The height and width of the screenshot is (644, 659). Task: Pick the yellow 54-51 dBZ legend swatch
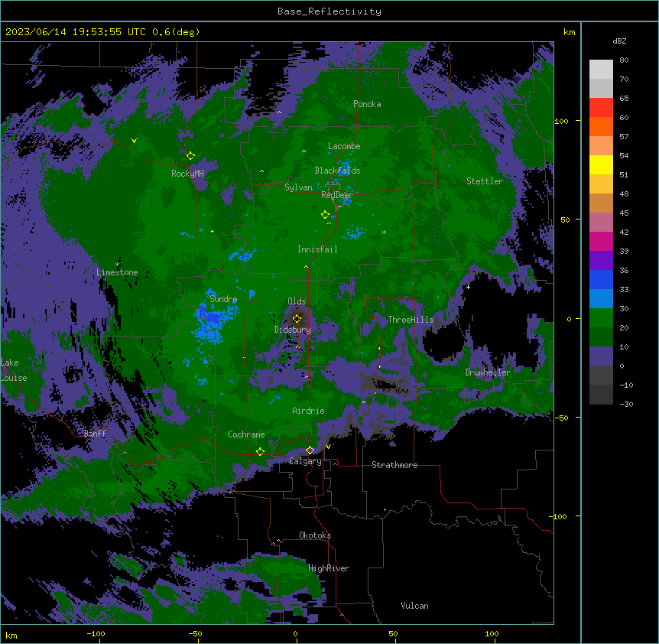[601, 165]
